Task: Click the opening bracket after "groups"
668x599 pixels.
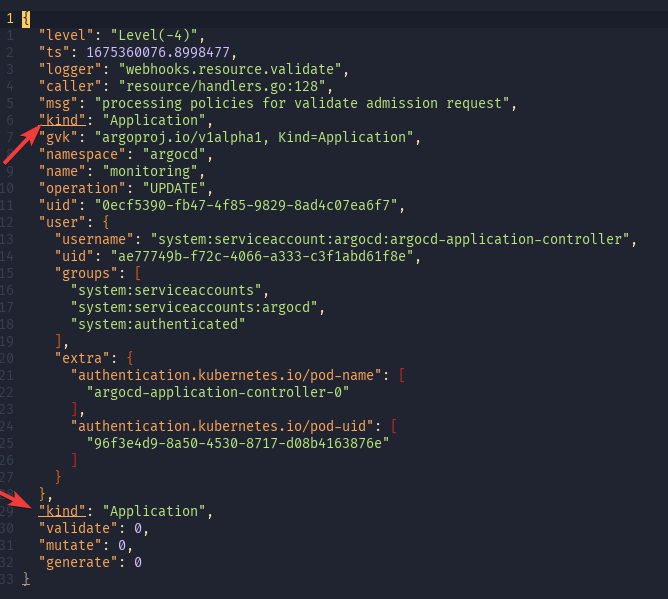Action: click(x=138, y=274)
